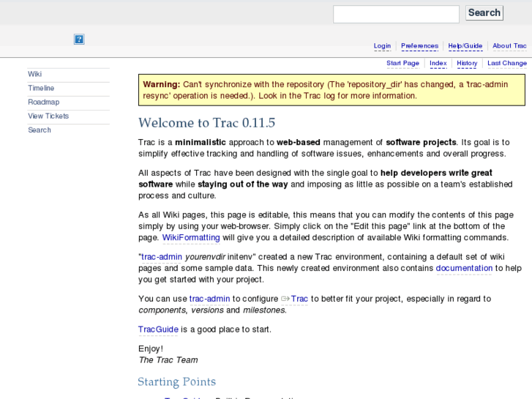The height and width of the screenshot is (399, 532).
Task: Click the 'Welcome to Trac 0.11.5' heading
Action: pos(206,123)
